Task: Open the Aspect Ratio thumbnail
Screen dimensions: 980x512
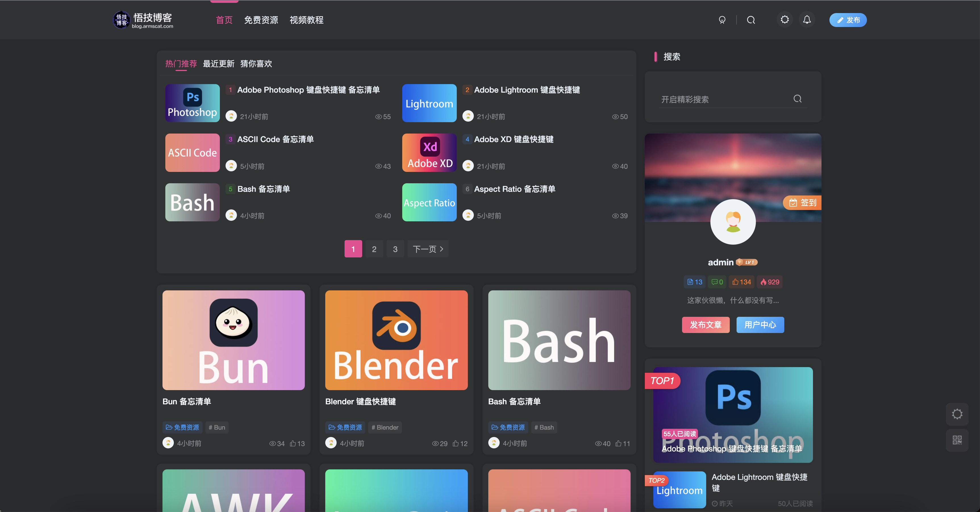Action: [x=429, y=202]
